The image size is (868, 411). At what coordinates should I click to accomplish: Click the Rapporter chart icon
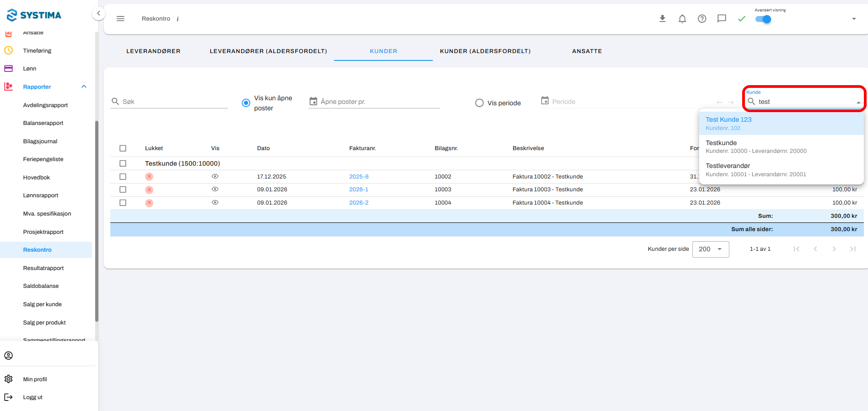(8, 87)
